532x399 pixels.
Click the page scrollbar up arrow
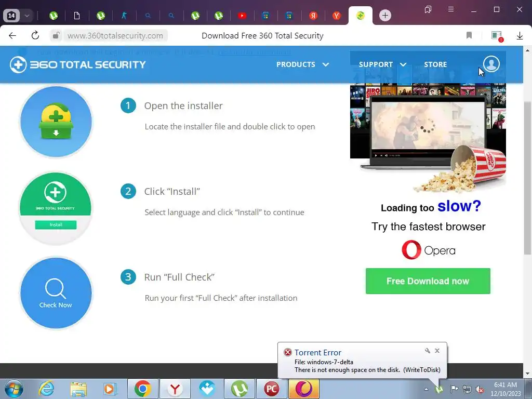[527, 50]
